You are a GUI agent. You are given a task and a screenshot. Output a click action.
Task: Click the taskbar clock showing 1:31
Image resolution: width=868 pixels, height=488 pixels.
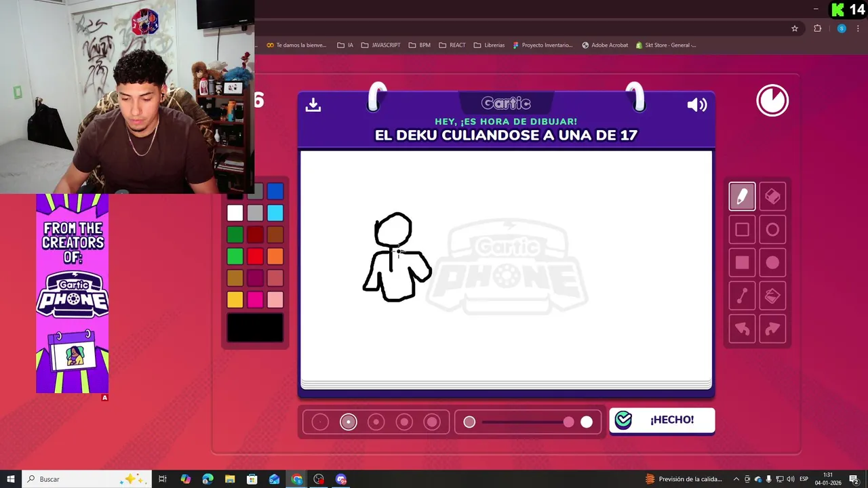pyautogui.click(x=828, y=479)
